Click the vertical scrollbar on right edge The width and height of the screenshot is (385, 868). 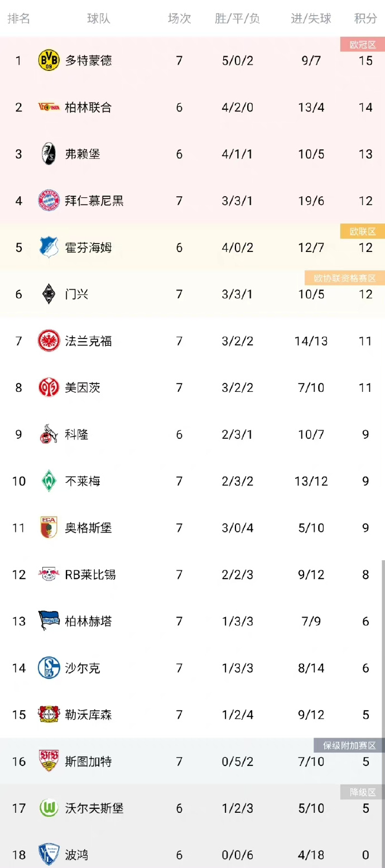(x=383, y=697)
